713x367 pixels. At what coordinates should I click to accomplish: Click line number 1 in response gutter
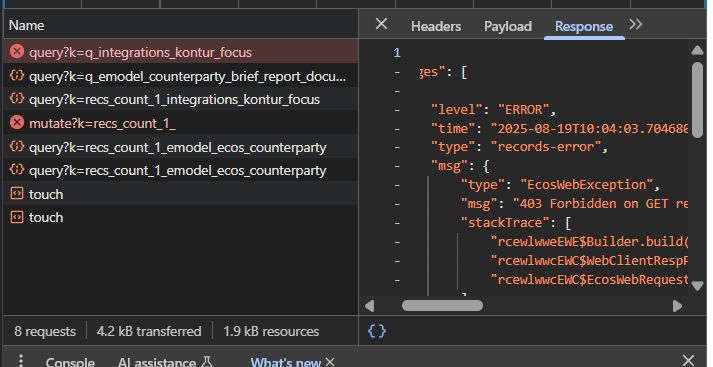(x=397, y=53)
